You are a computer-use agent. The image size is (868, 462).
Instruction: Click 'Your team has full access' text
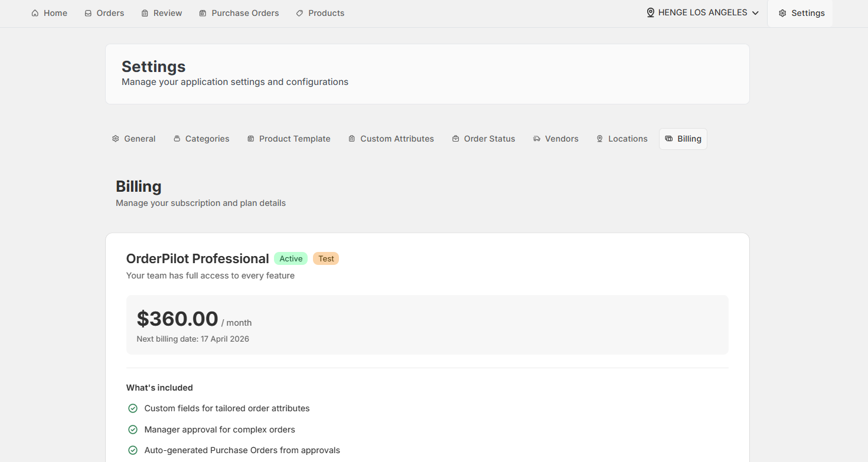(210, 276)
